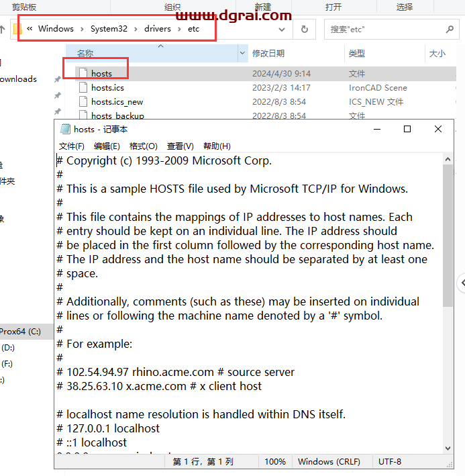Expand chevron after drivers breadcrumb
Viewport: 465px width, 476px height.
tap(179, 29)
